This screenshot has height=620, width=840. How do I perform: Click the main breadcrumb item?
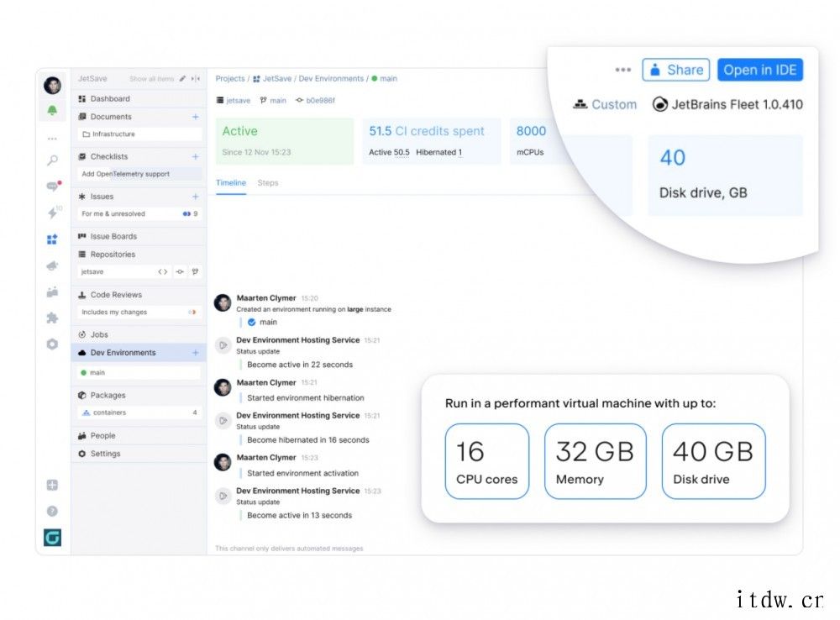[385, 79]
